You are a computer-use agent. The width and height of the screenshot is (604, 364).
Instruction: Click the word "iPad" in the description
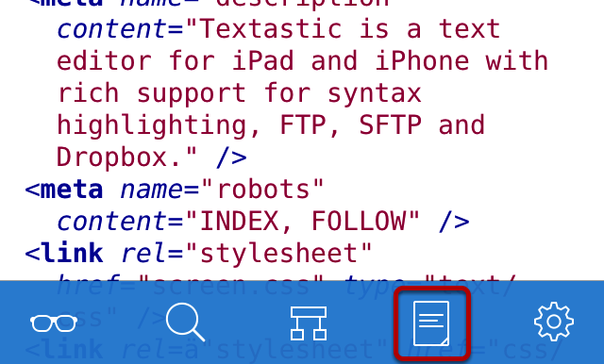[x=262, y=60]
